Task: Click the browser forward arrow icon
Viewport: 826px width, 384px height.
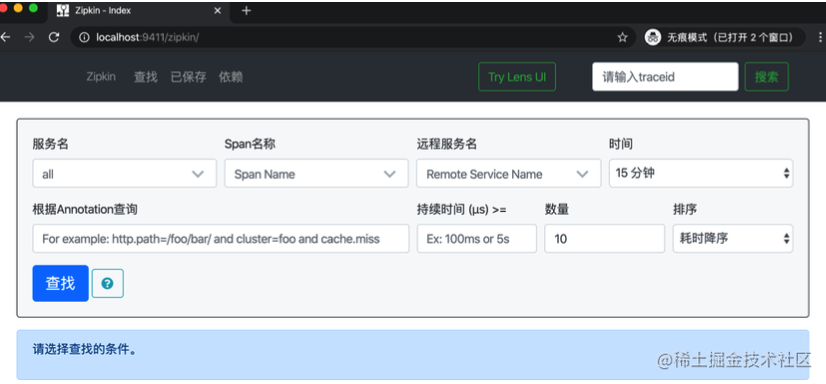Action: [30, 37]
